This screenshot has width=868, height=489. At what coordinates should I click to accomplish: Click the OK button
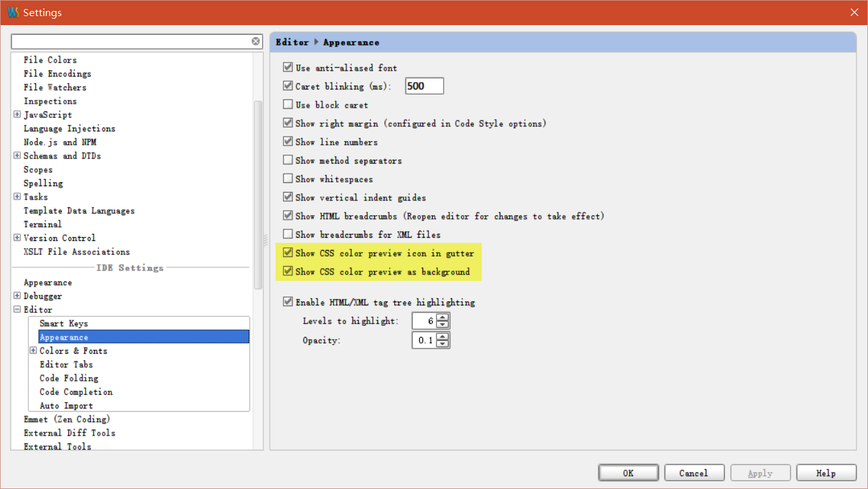tap(628, 473)
